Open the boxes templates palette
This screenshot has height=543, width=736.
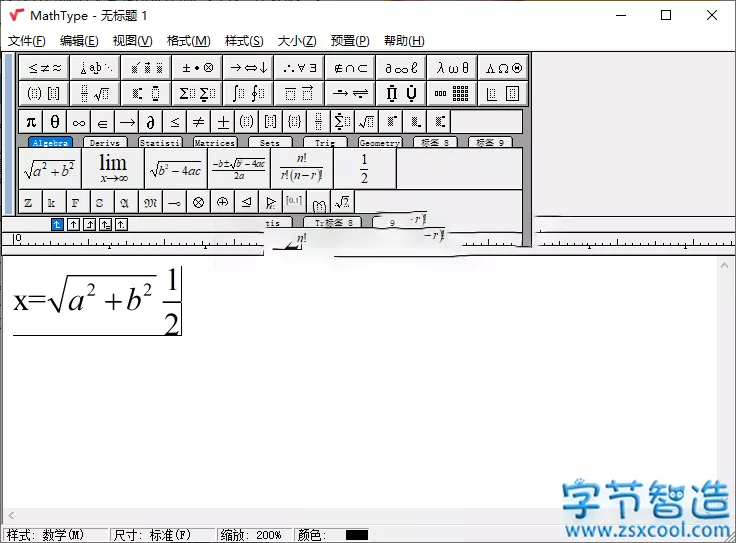coord(503,93)
